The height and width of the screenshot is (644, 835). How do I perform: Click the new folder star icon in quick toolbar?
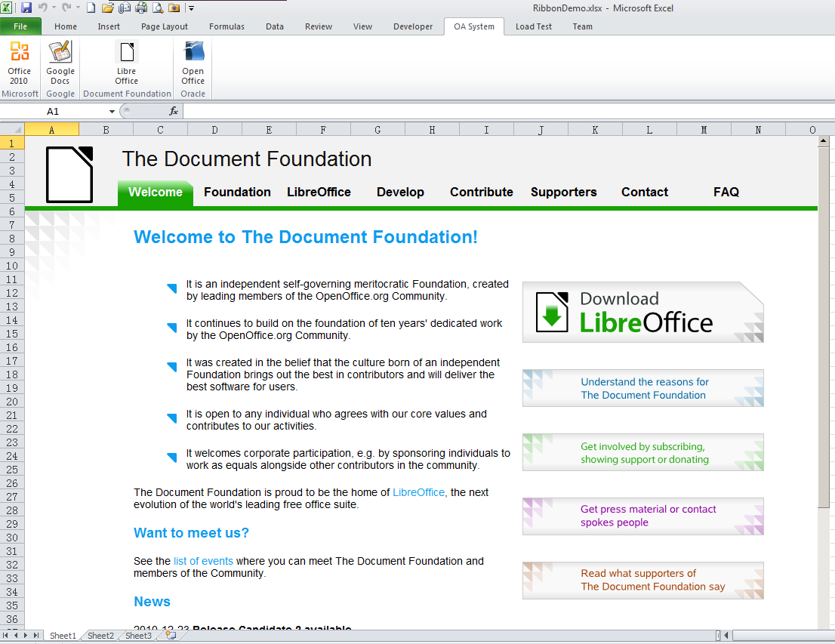[x=174, y=8]
